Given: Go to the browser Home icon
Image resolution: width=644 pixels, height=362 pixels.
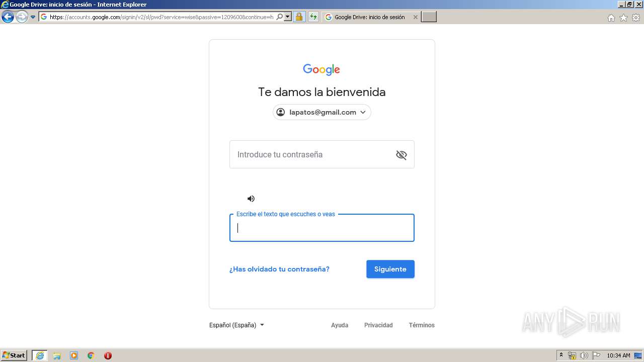Looking at the screenshot, I should pyautogui.click(x=611, y=18).
